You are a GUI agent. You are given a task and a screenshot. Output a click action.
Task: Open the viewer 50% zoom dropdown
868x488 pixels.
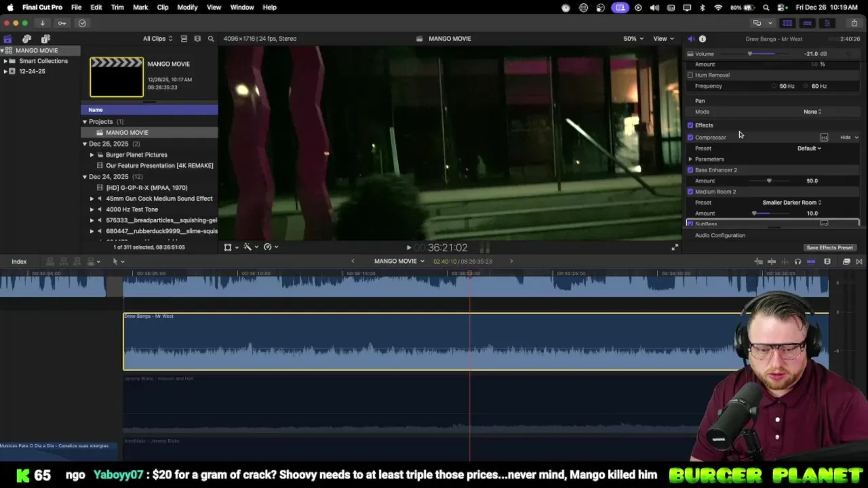coord(633,39)
